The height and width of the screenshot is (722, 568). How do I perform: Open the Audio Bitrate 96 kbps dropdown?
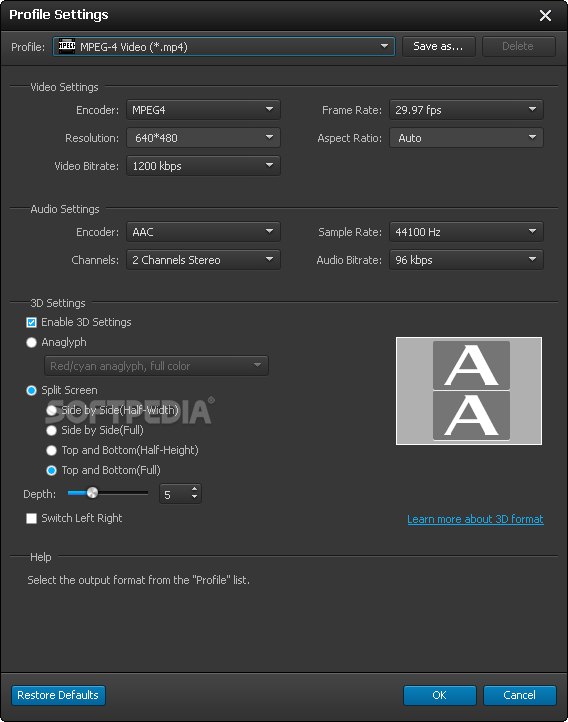point(466,260)
